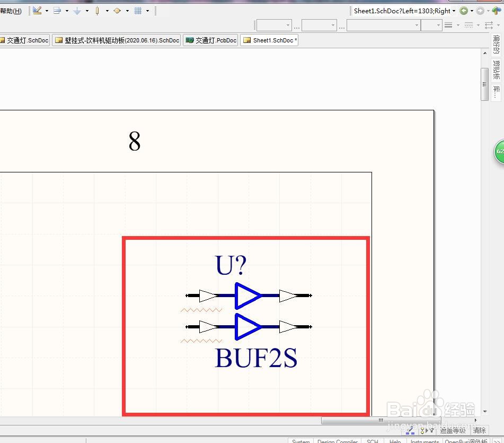Click the horizontal scrollbar right arrow

point(476,420)
